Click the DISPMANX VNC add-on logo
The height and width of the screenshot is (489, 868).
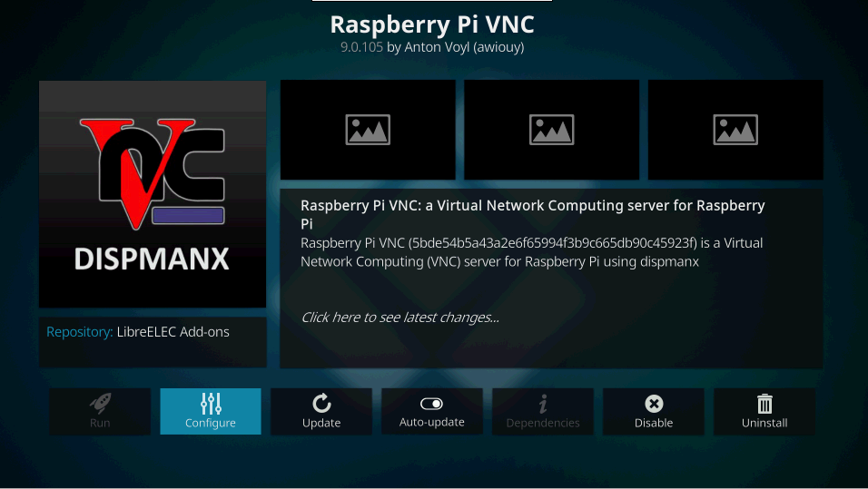[x=153, y=194]
